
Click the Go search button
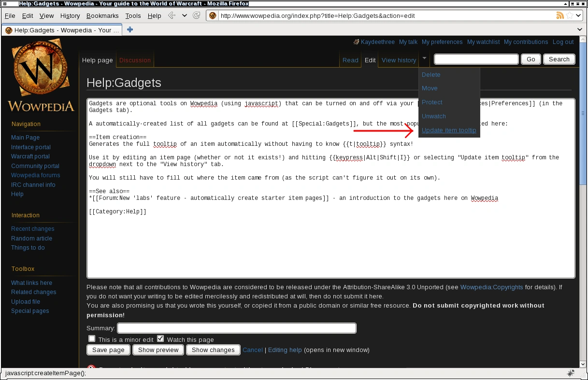click(531, 59)
